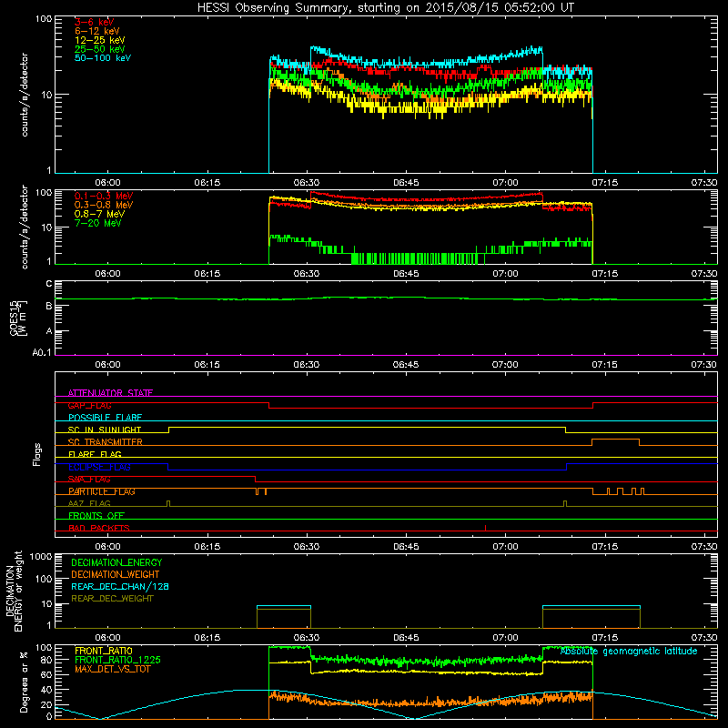Viewport: 728px width, 728px height.
Task: Click the 06:45 tick under the keV plot
Action: pyautogui.click(x=406, y=183)
